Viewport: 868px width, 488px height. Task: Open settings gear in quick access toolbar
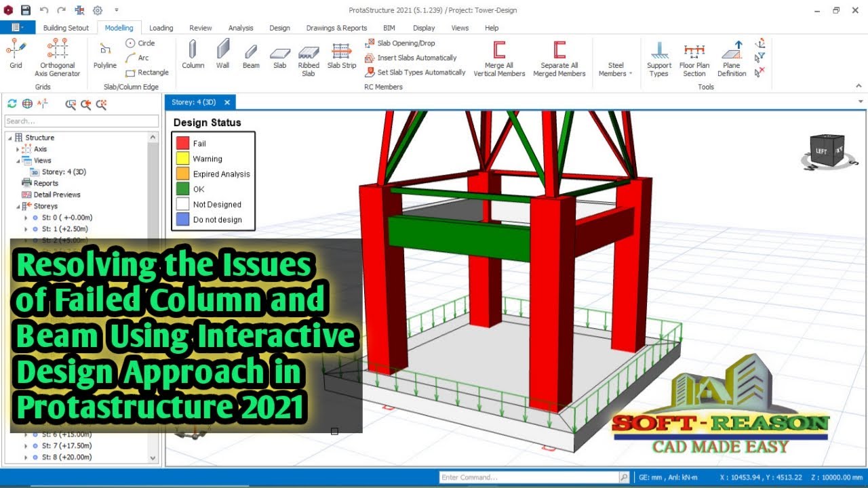[x=98, y=10]
